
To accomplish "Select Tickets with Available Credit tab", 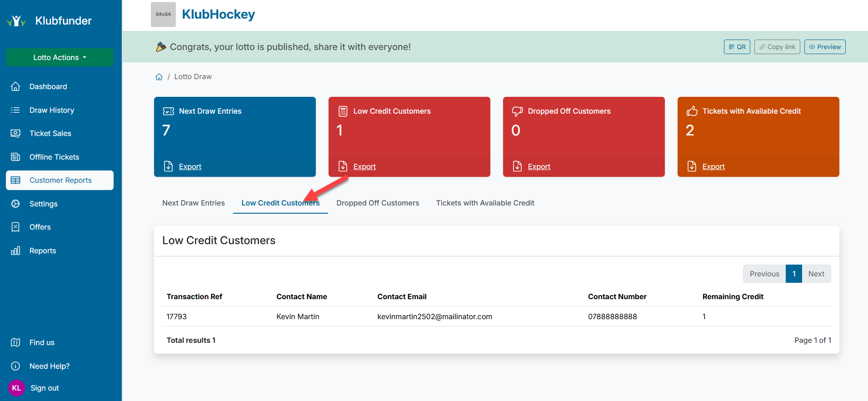I will (x=485, y=203).
